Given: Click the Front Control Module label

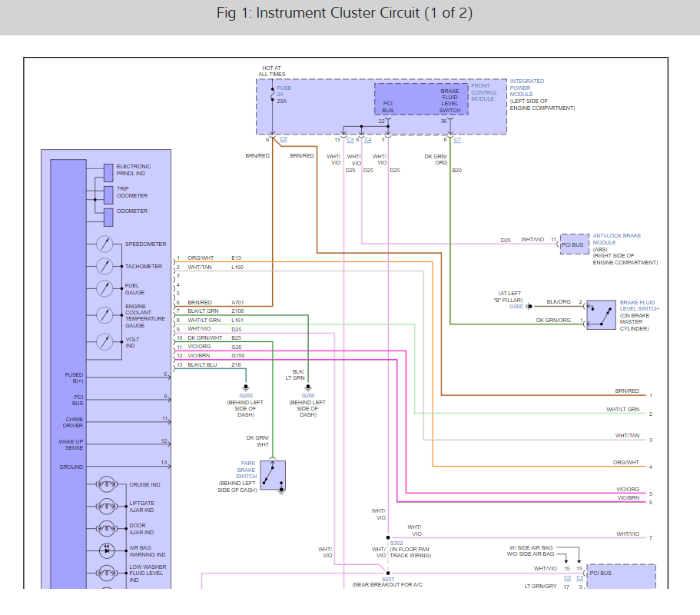Looking at the screenshot, I should 484,92.
